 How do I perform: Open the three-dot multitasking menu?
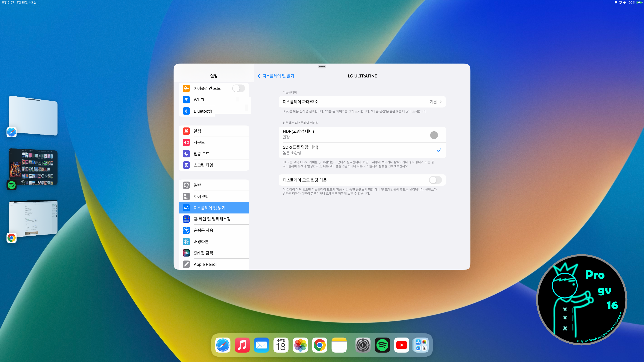[322, 67]
